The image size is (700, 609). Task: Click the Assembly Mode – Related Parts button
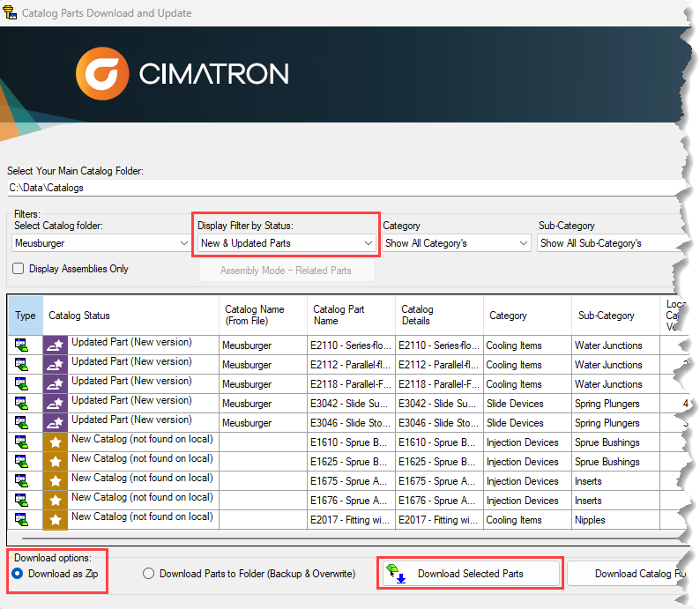click(x=286, y=271)
